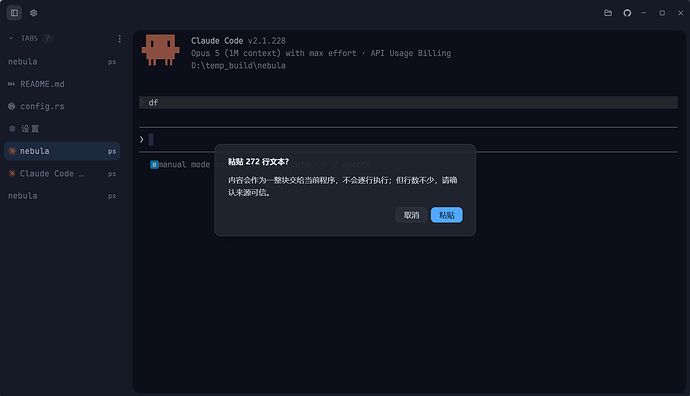
Task: Collapse the TABS section chevron
Action: [x=11, y=38]
